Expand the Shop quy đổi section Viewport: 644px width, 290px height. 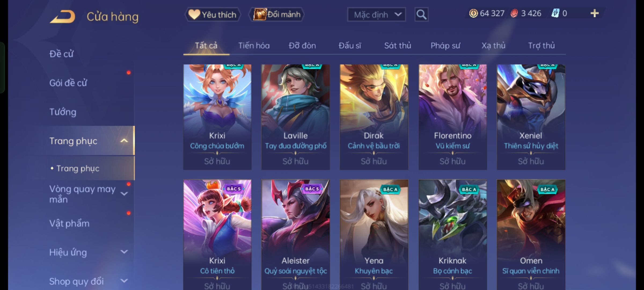click(124, 281)
